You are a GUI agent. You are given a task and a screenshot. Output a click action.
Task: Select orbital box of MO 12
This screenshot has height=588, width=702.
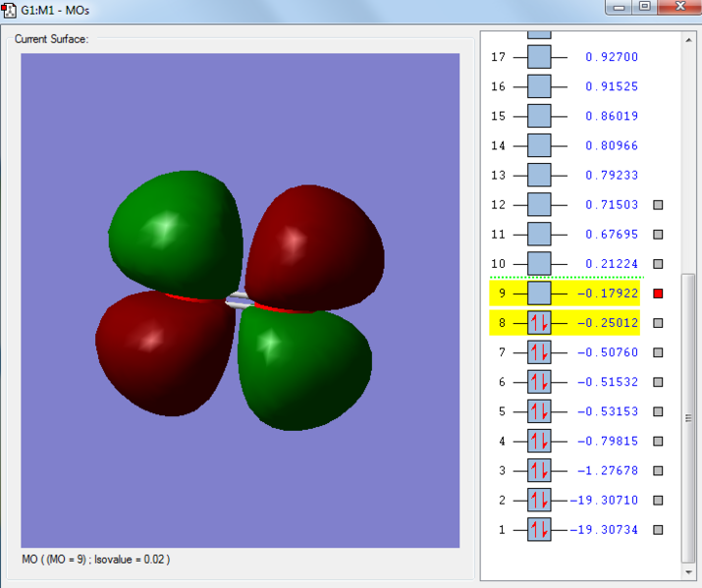[539, 204]
